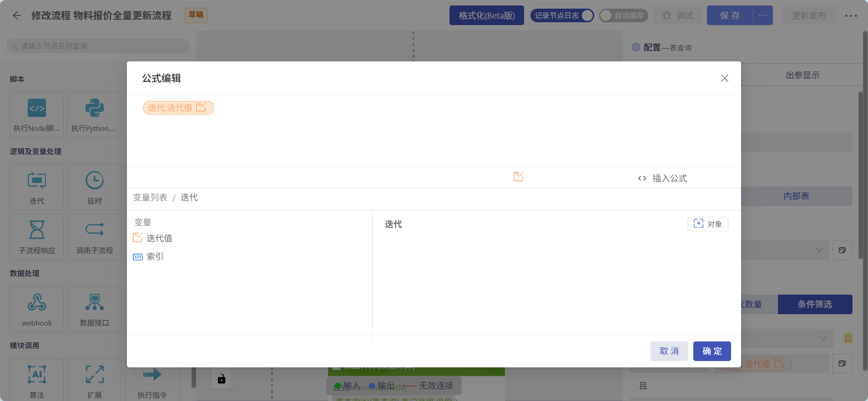Viewport: 868px width, 401px height.
Task: Open the more options menu at top right
Action: point(851,15)
